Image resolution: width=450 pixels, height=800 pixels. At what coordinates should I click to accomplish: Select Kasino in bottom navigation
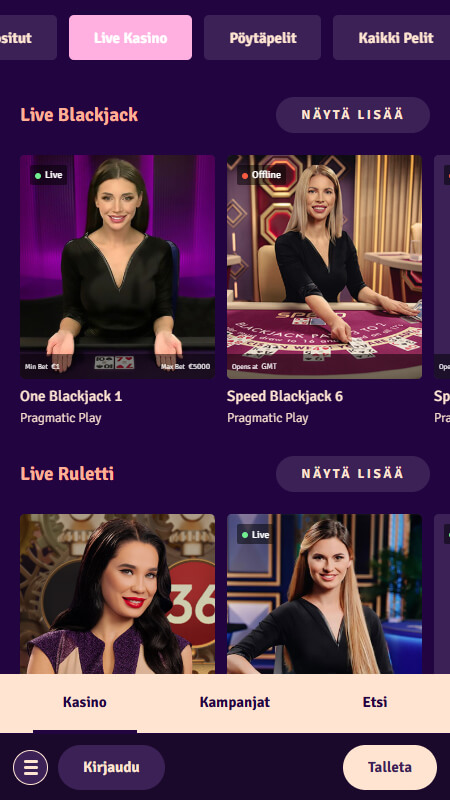tap(85, 702)
